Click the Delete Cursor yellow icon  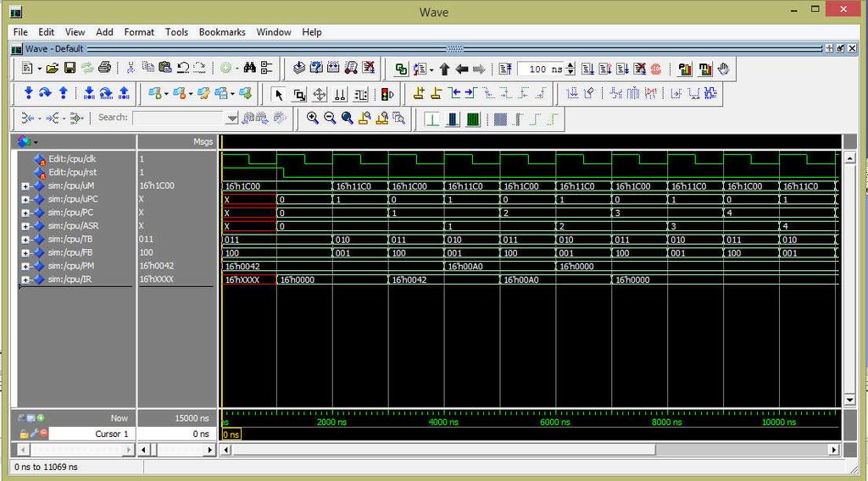437,93
